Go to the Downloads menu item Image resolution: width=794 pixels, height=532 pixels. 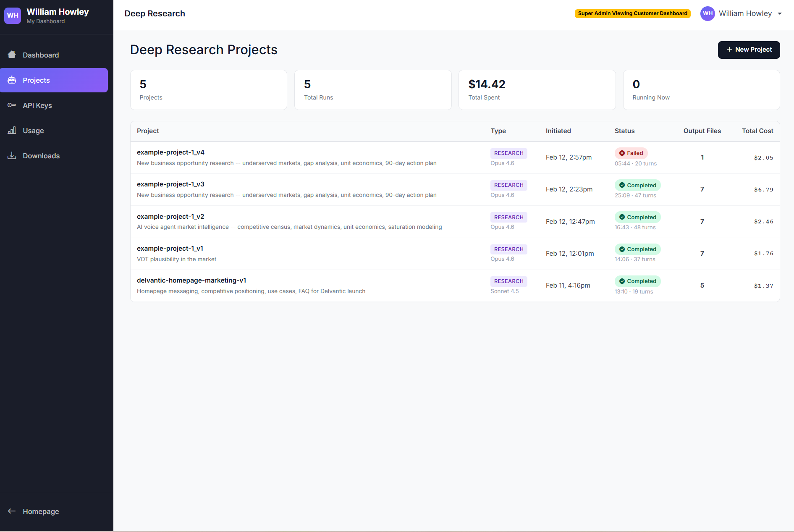[x=41, y=156]
